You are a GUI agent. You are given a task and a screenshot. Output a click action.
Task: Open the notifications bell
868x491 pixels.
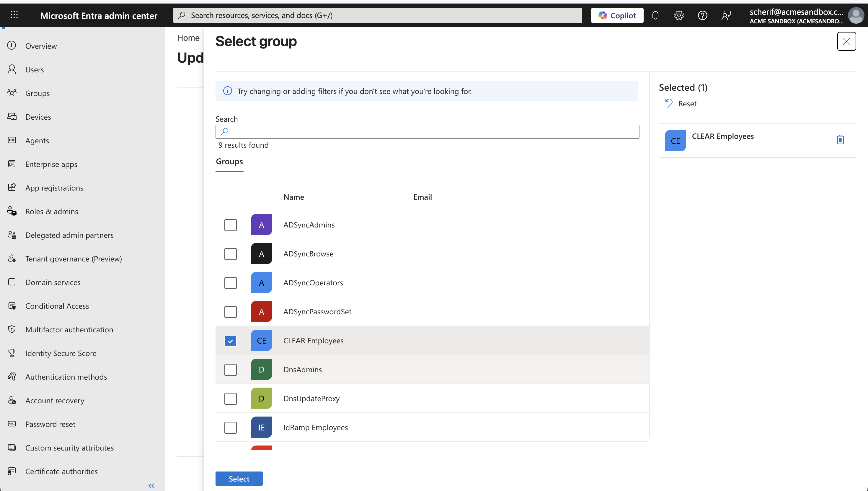[x=655, y=15]
